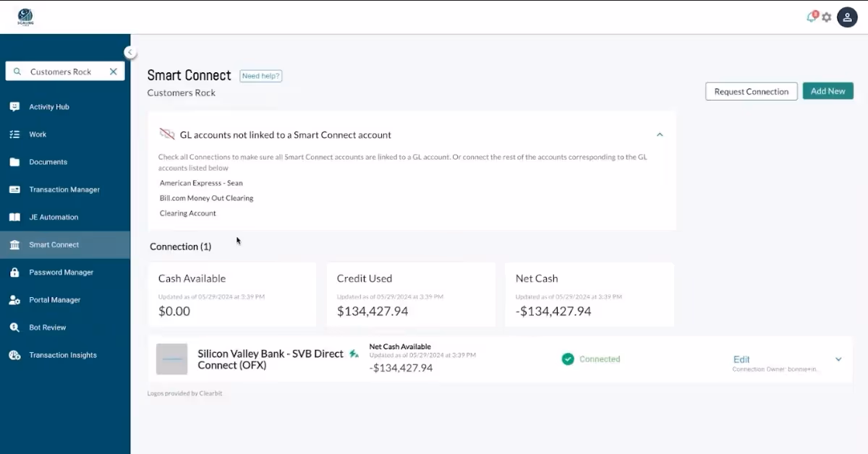868x454 pixels.
Task: Collapse the GL accounts warning panel
Action: coord(660,134)
